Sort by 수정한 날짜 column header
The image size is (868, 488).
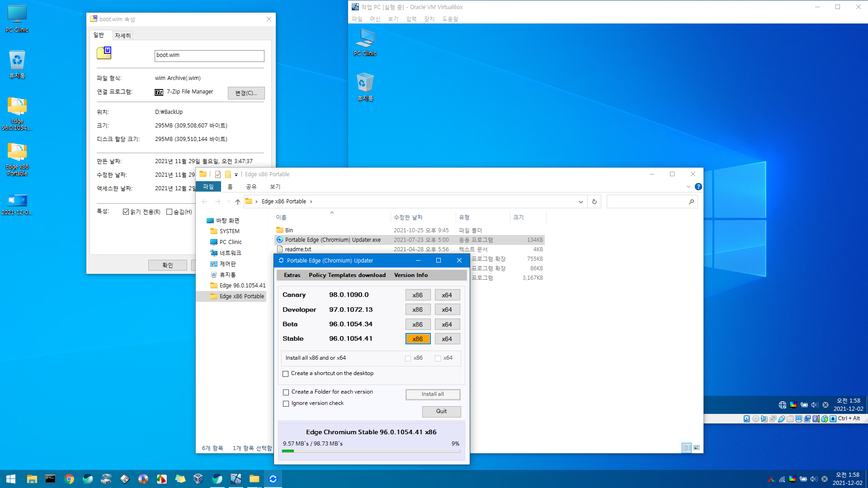tap(408, 217)
